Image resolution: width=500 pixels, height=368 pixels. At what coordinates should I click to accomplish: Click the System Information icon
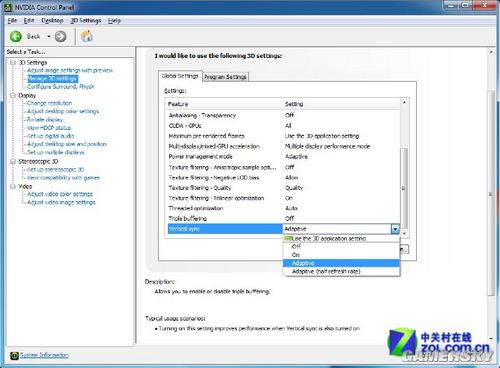pos(14,355)
